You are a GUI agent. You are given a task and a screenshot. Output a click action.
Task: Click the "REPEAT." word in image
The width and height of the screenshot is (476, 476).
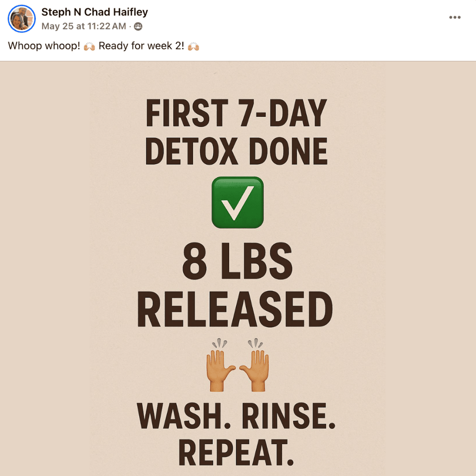[x=236, y=452]
